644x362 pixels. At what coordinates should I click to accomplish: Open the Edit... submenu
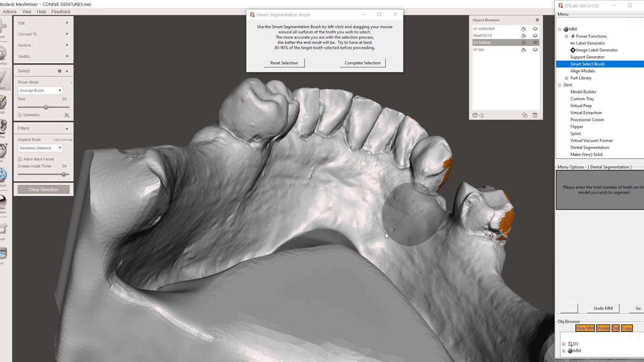43,23
